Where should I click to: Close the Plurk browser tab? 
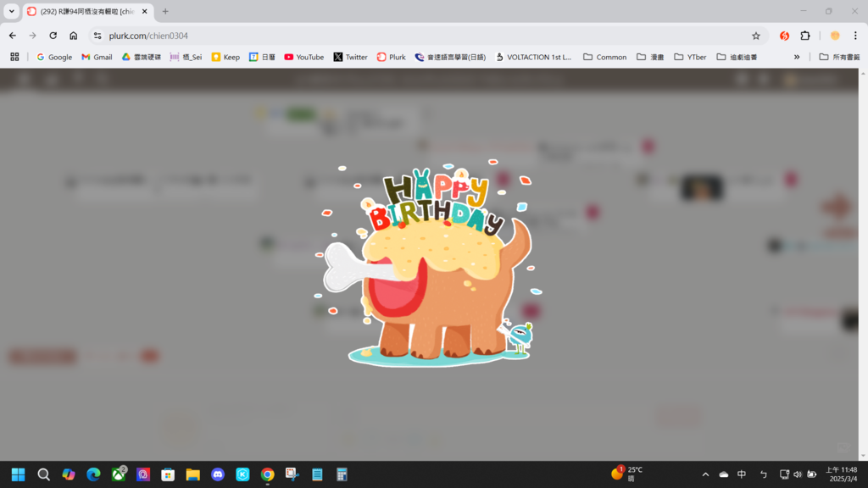pyautogui.click(x=144, y=11)
